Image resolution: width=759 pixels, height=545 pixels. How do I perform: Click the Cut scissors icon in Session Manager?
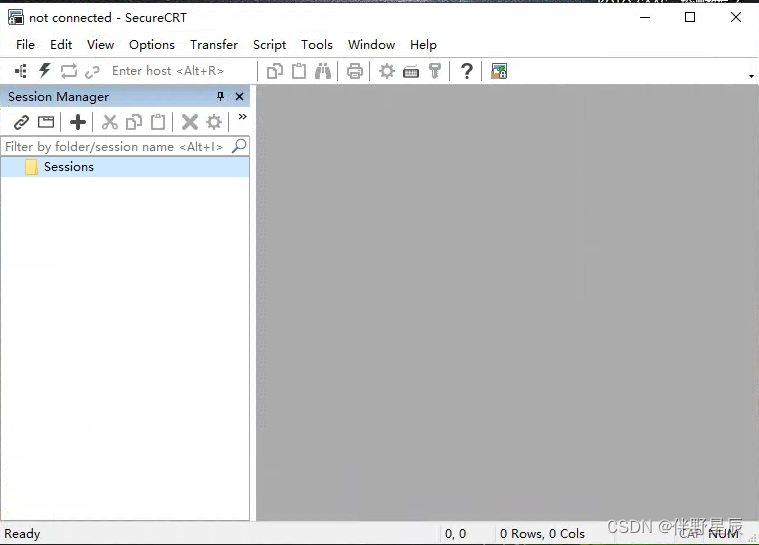[x=110, y=122]
